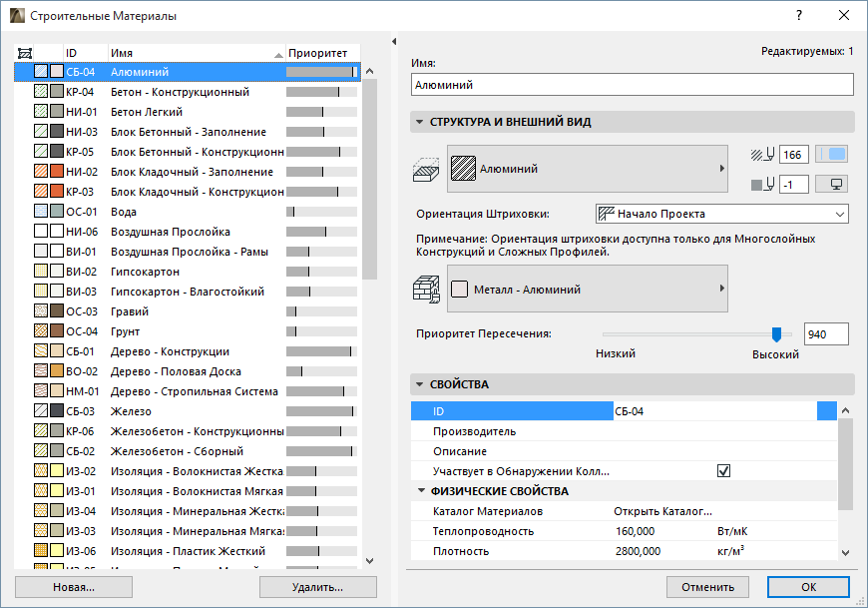Collapse the СТРУКТУРА И ВНЕШНИЙ ВИД section
The image size is (868, 608).
tap(420, 122)
